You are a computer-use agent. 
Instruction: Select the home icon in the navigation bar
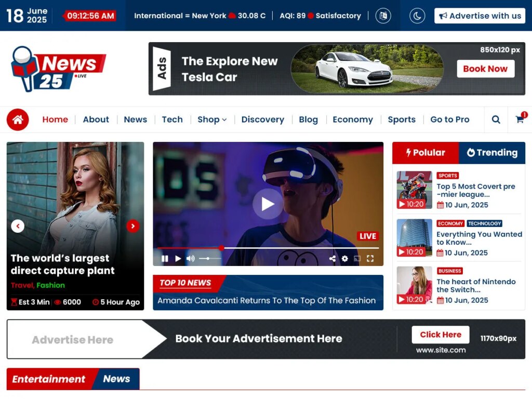pyautogui.click(x=17, y=119)
